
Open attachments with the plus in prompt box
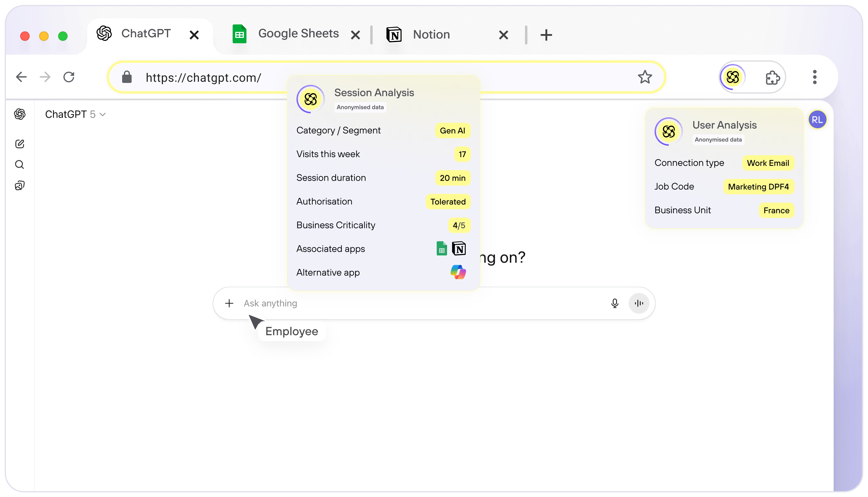click(x=229, y=303)
